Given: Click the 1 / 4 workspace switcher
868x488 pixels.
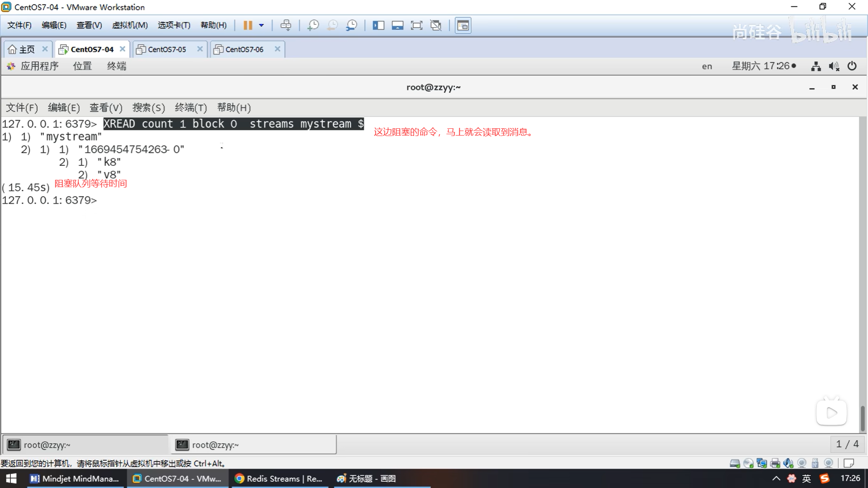Looking at the screenshot, I should pyautogui.click(x=847, y=444).
